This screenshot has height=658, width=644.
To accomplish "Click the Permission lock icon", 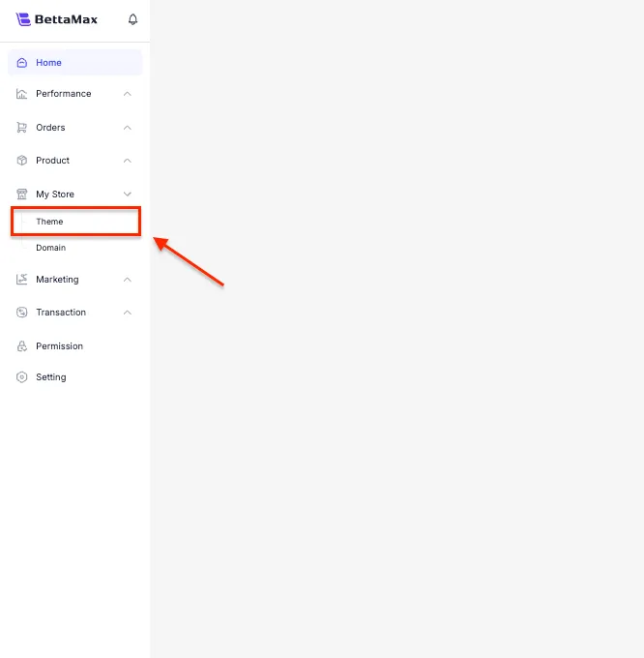I will point(22,346).
